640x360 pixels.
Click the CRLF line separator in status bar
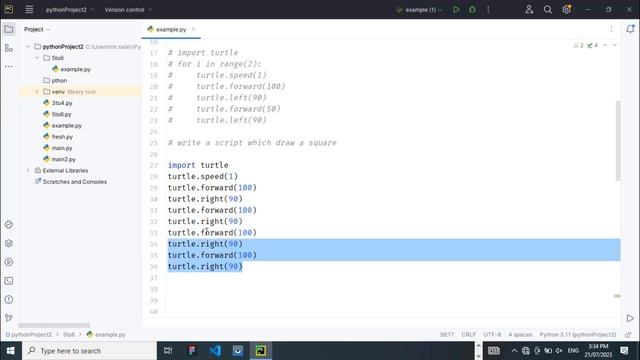pos(469,335)
